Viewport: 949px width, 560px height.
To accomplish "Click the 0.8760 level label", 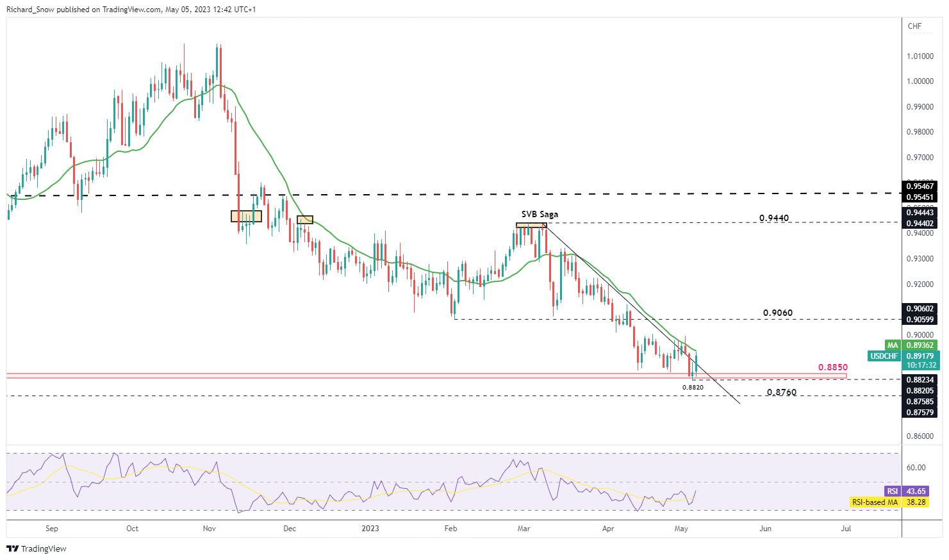I will [x=782, y=392].
